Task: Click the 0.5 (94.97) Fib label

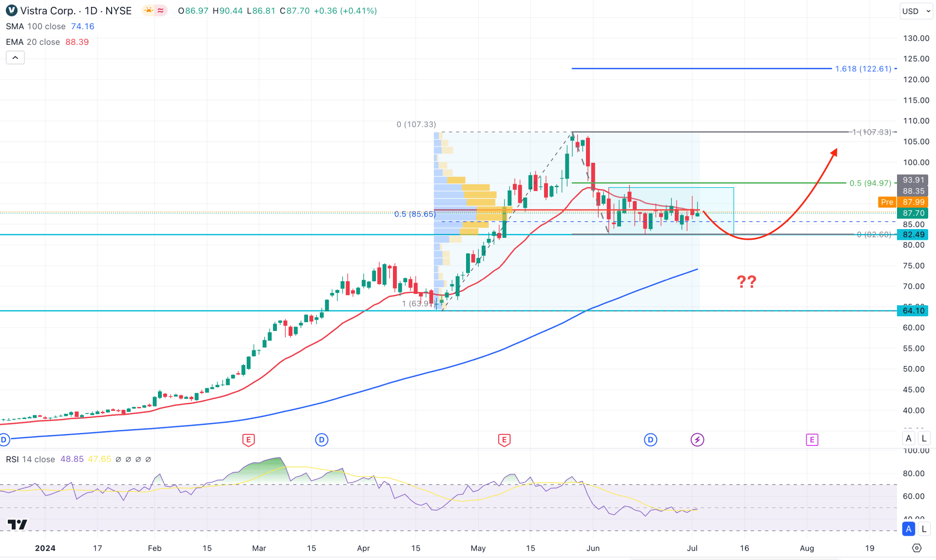Action: (x=870, y=183)
